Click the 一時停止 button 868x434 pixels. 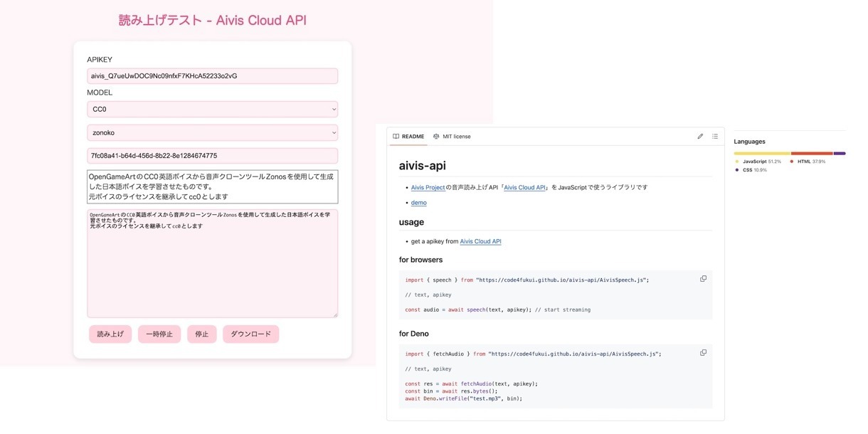tap(159, 334)
